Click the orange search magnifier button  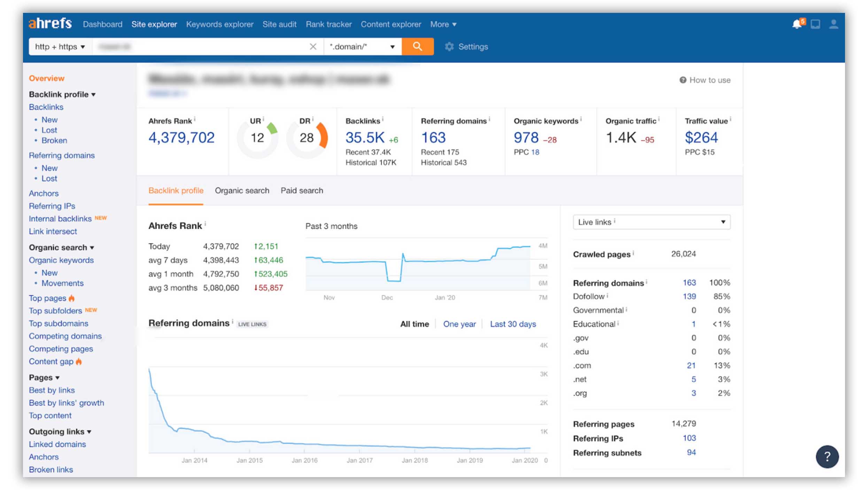[417, 46]
